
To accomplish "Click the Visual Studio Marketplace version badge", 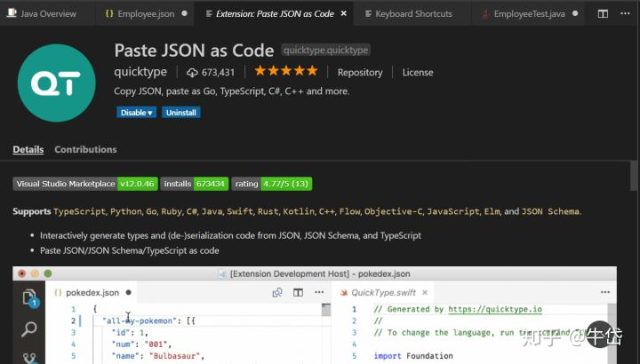I will tap(85, 184).
